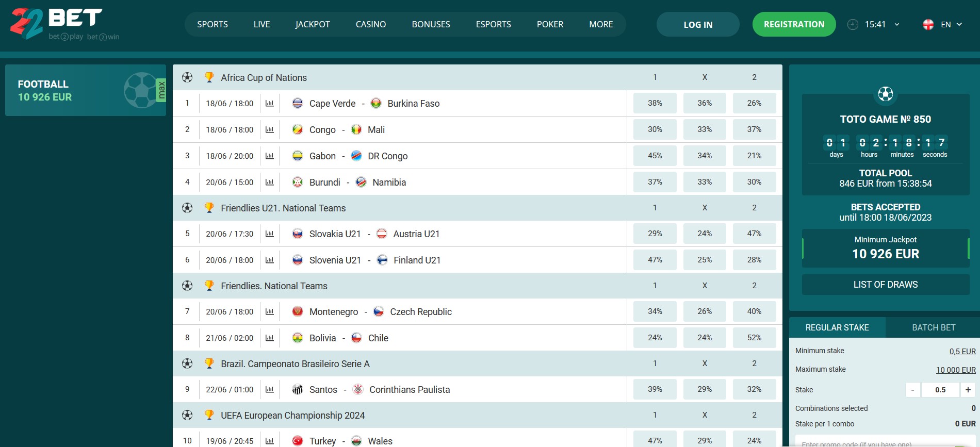Click football icon beside Friendlies. National Teams

[x=187, y=286]
